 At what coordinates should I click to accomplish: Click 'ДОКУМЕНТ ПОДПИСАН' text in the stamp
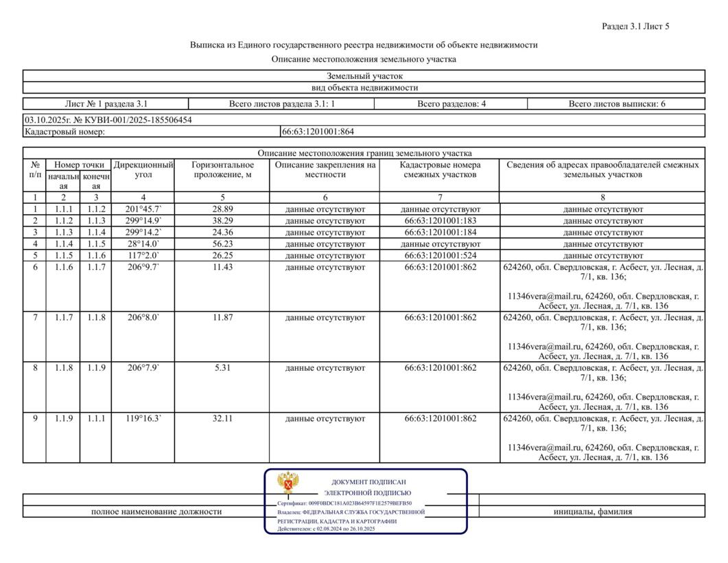click(368, 483)
